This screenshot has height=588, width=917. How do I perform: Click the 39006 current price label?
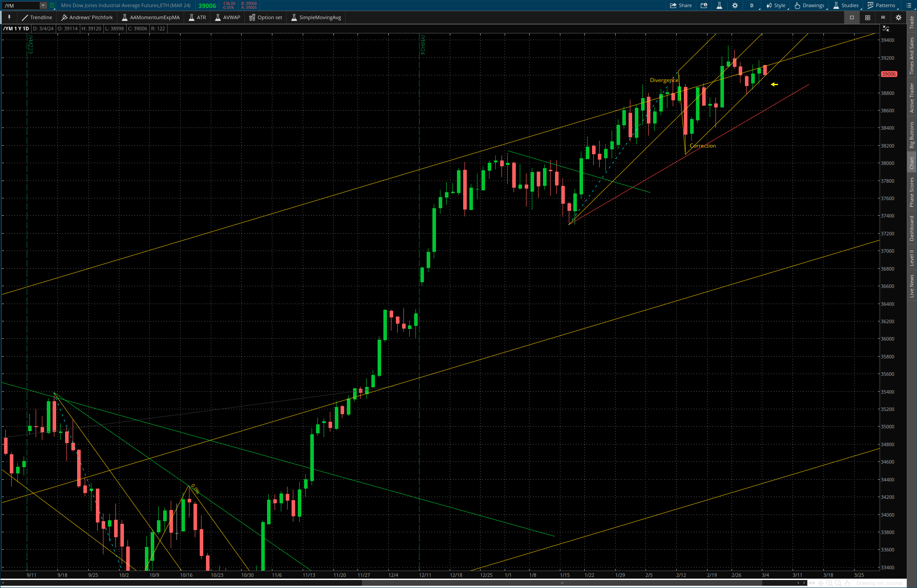888,74
